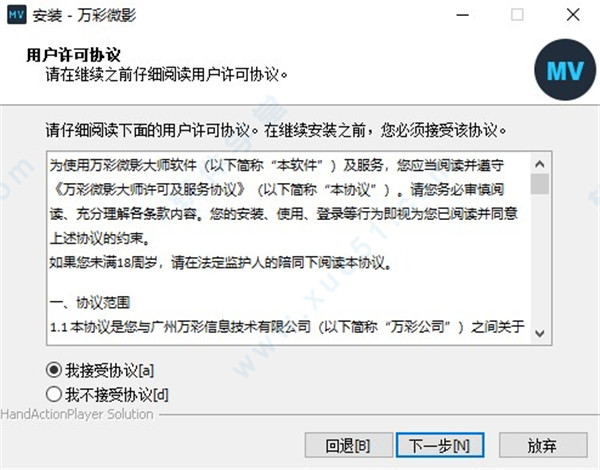Click the scrollbar up arrow in agreement box
This screenshot has height=470, width=600.
tap(540, 164)
